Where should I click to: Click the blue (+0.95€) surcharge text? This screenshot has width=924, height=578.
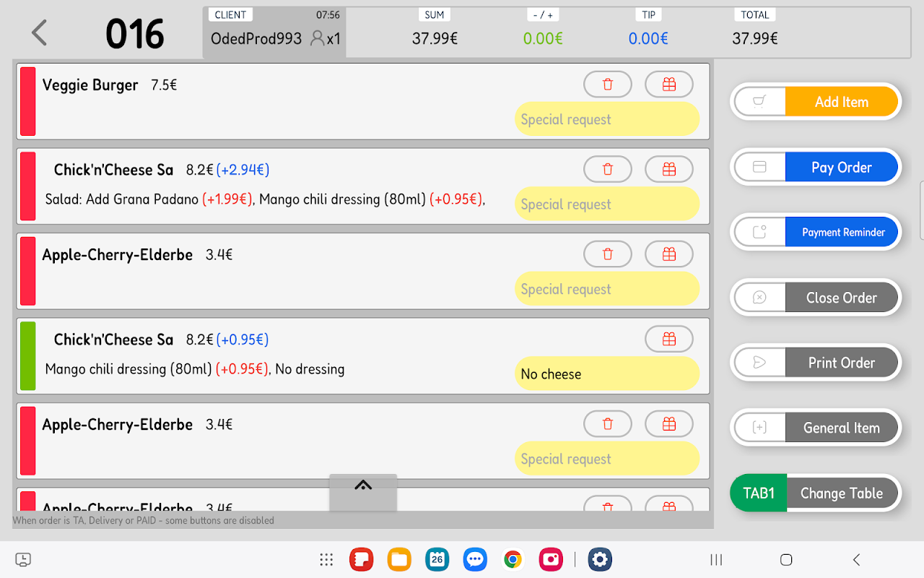[243, 340]
